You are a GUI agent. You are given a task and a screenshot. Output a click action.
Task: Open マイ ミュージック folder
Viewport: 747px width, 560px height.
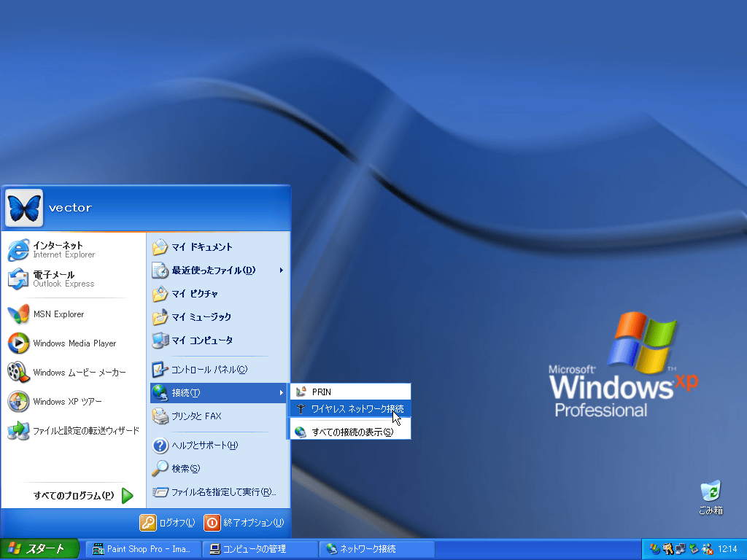(x=218, y=317)
